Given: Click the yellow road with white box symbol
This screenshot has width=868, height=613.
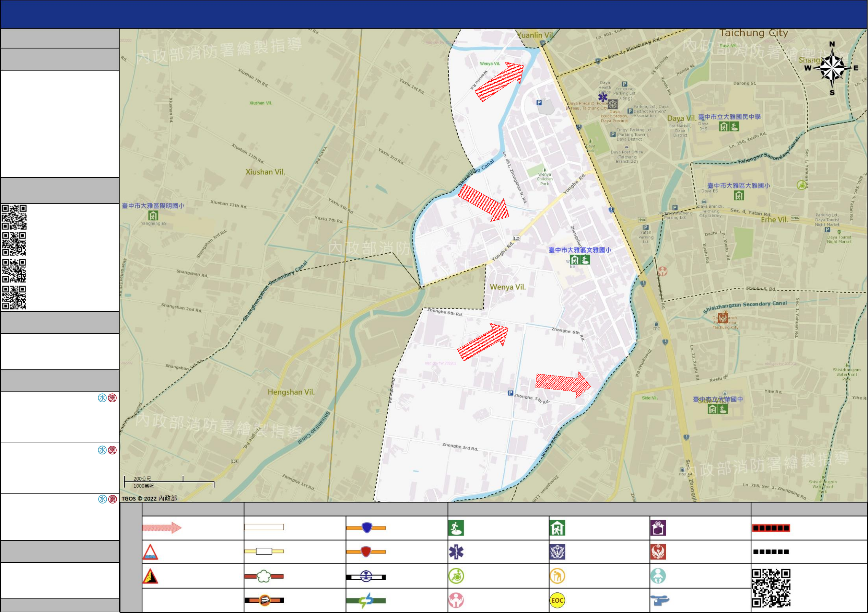Looking at the screenshot, I should pos(264,551).
